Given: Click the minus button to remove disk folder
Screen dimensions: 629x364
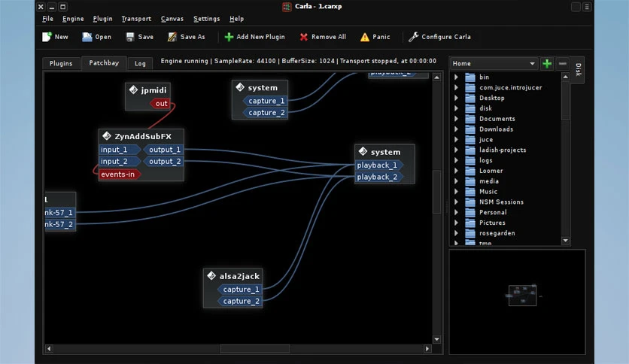Looking at the screenshot, I should tap(562, 64).
